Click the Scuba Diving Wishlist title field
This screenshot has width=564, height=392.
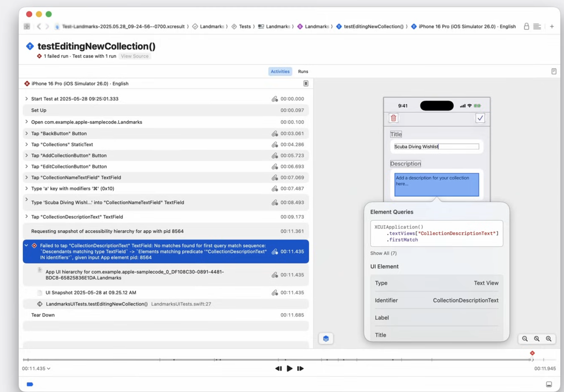436,147
